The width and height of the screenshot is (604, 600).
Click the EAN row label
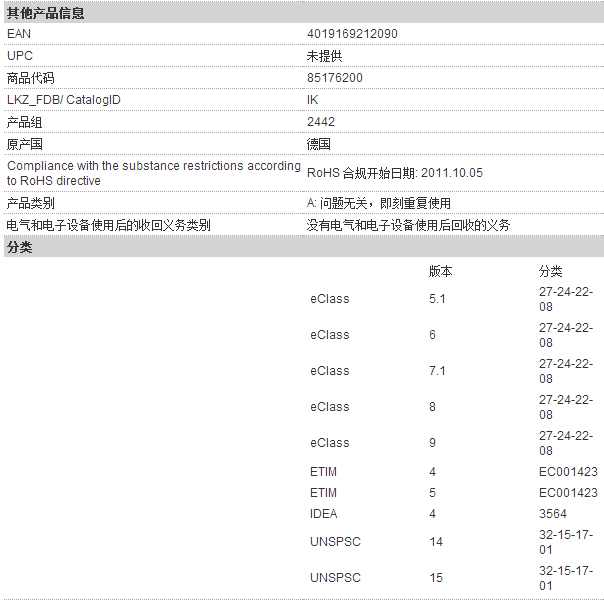[x=19, y=34]
